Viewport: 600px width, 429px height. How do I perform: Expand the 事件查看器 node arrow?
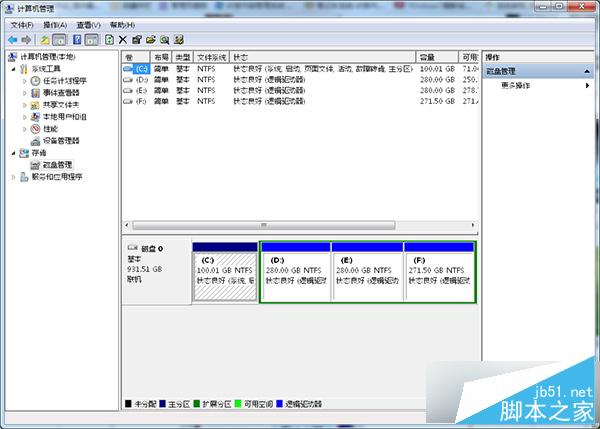pos(24,93)
